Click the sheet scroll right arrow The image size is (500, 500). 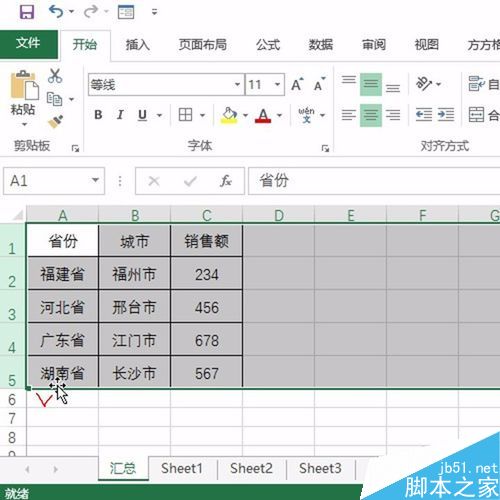tap(56, 469)
